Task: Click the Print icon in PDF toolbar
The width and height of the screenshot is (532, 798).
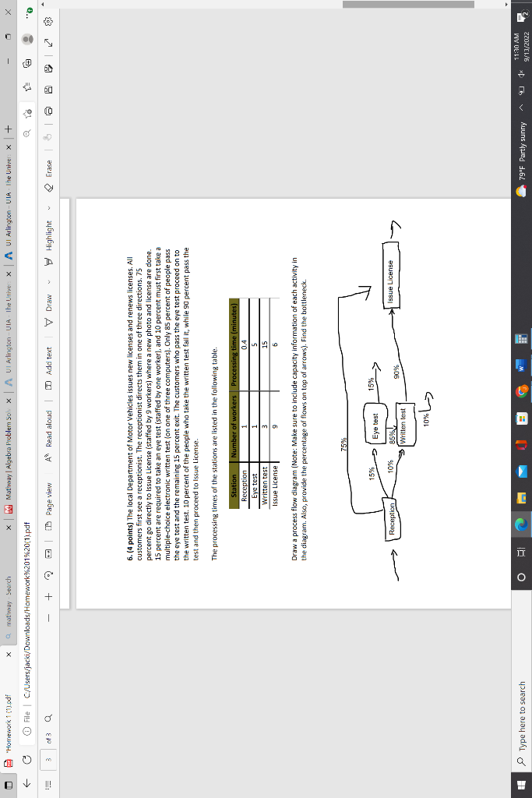Action: (x=48, y=111)
